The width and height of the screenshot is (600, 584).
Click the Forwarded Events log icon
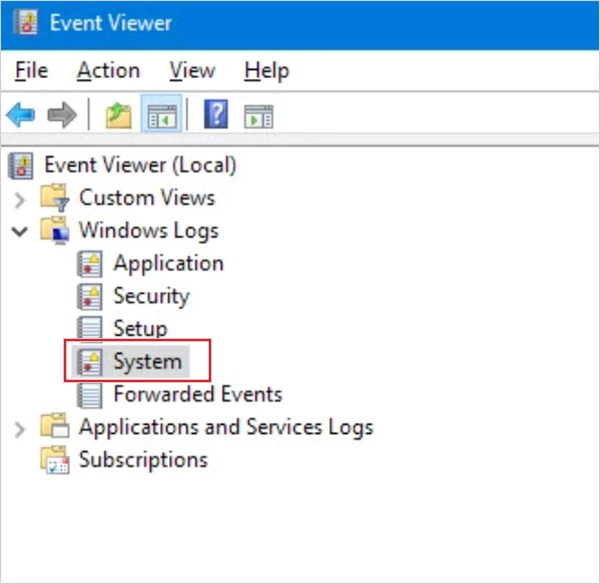pos(90,395)
